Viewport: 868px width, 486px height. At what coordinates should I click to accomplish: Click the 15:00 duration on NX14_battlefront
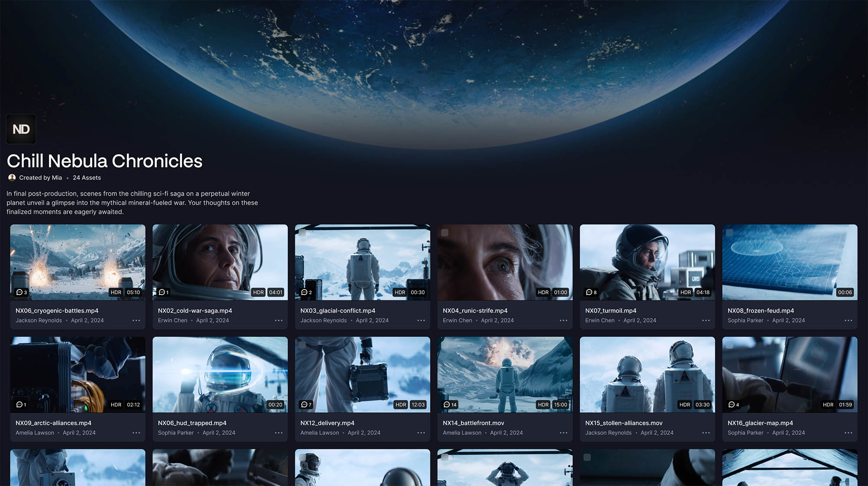point(560,405)
